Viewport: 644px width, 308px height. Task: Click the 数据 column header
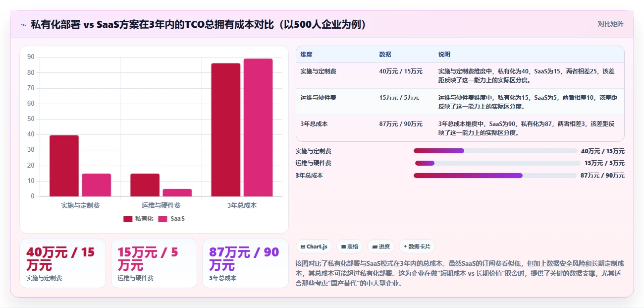click(385, 55)
